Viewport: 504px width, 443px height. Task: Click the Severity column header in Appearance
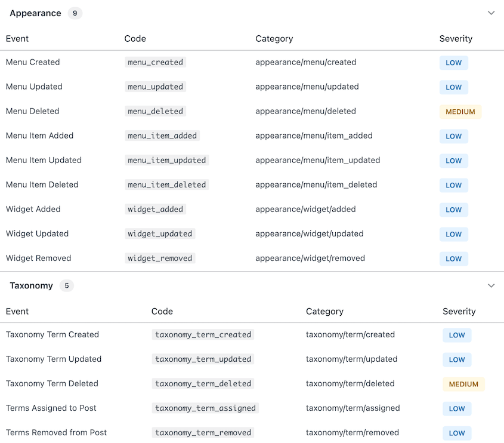(x=456, y=39)
